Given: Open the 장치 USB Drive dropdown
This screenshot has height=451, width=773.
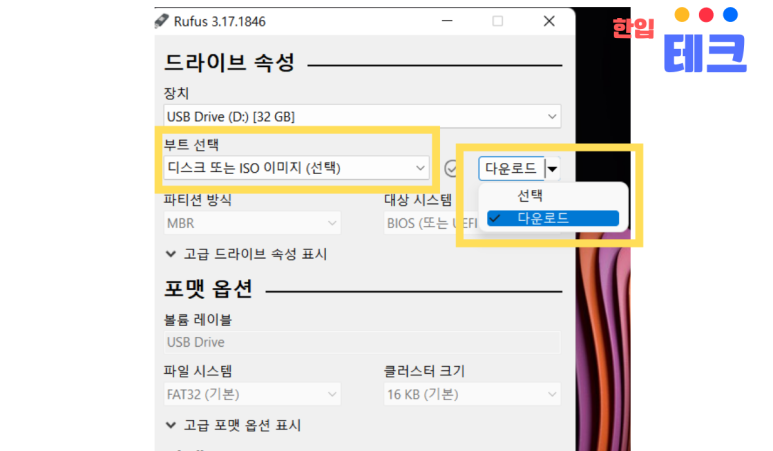Looking at the screenshot, I should click(x=362, y=116).
